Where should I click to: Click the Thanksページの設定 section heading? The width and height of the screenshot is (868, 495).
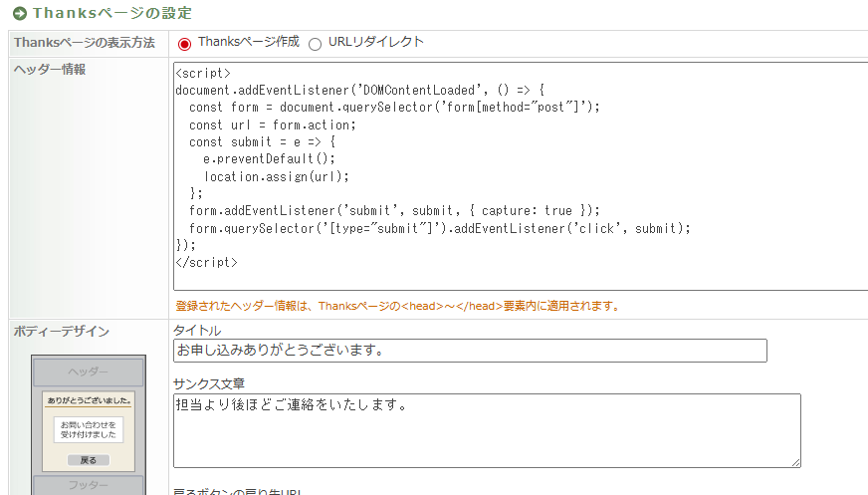pos(111,14)
